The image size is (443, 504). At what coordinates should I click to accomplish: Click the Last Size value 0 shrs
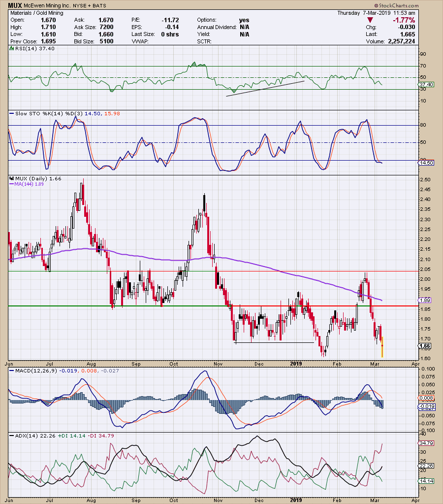[x=170, y=34]
